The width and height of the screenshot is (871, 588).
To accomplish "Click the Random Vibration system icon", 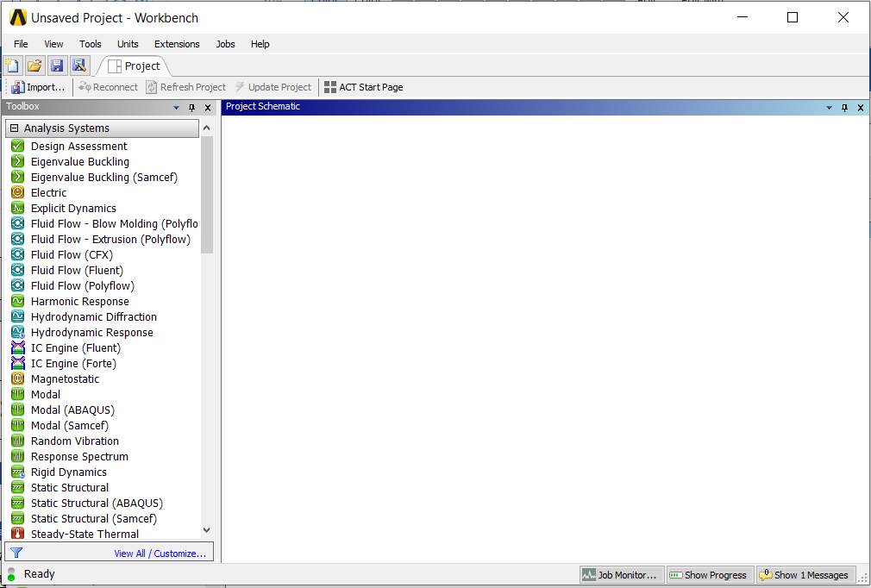I will pyautogui.click(x=18, y=441).
